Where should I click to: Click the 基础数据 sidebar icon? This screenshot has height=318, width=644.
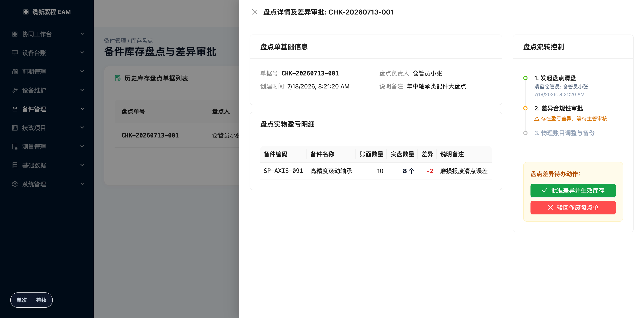pos(15,165)
